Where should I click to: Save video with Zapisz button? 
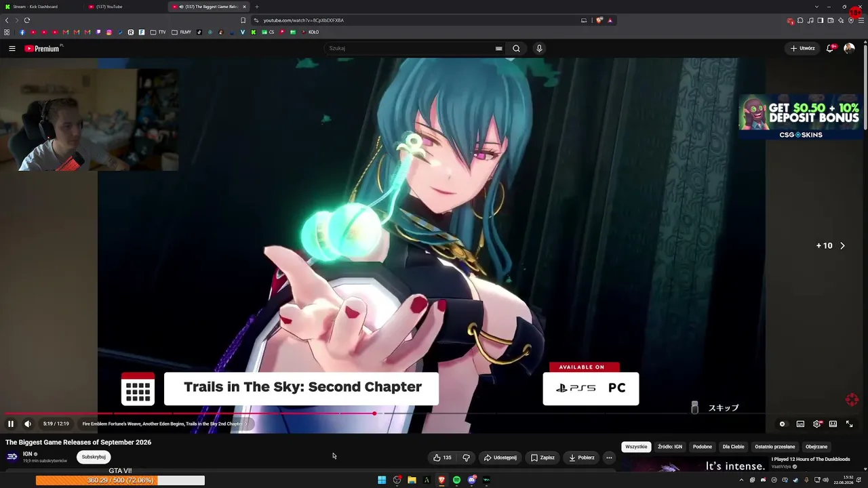[542, 457]
